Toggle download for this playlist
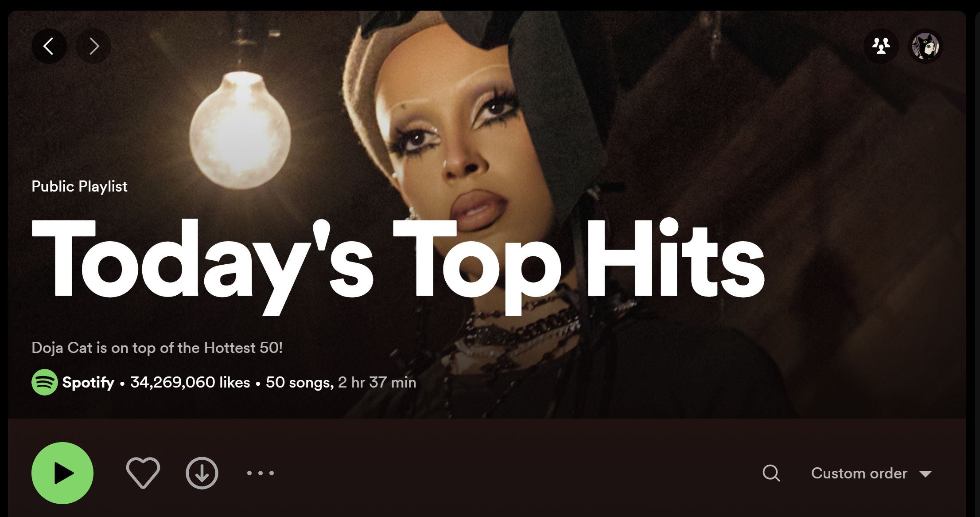 click(202, 473)
